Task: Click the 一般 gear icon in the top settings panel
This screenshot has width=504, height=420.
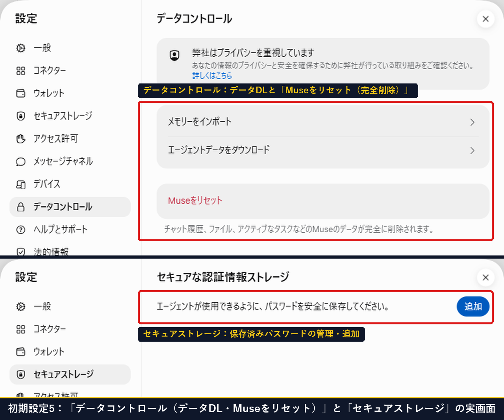Action: point(20,48)
